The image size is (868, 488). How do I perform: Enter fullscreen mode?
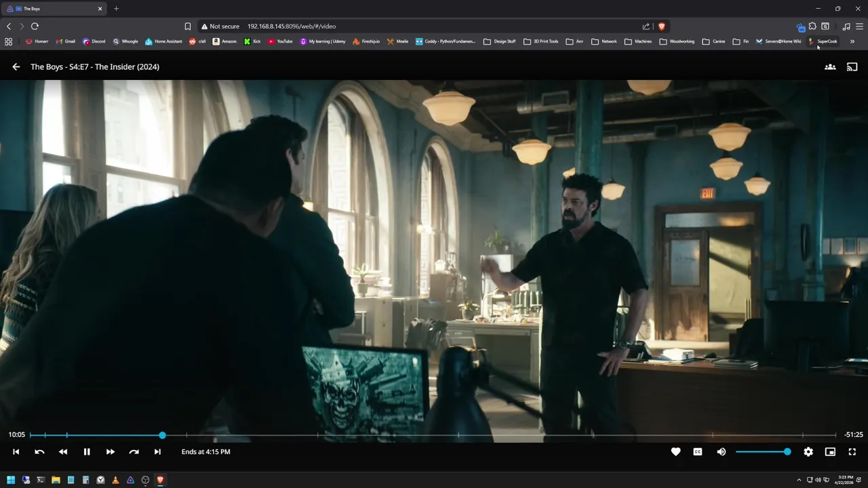(x=852, y=451)
